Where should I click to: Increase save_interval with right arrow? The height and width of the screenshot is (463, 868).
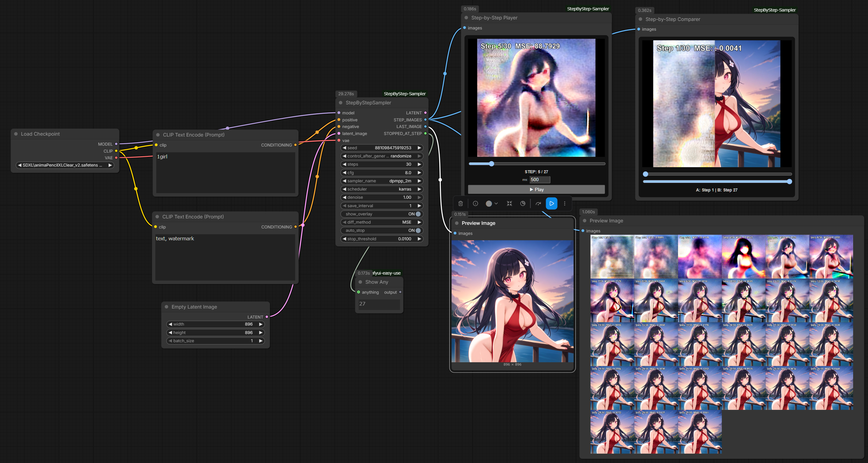coord(419,205)
